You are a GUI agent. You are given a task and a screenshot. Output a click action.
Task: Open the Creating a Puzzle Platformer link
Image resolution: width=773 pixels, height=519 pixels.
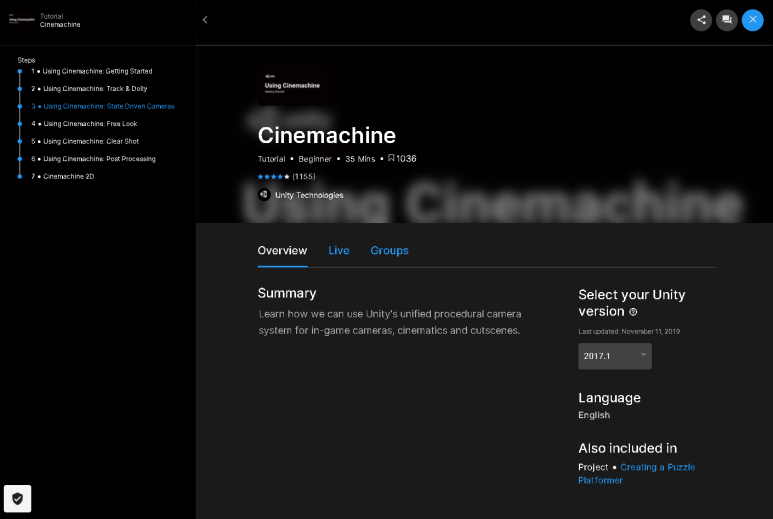tap(636, 474)
